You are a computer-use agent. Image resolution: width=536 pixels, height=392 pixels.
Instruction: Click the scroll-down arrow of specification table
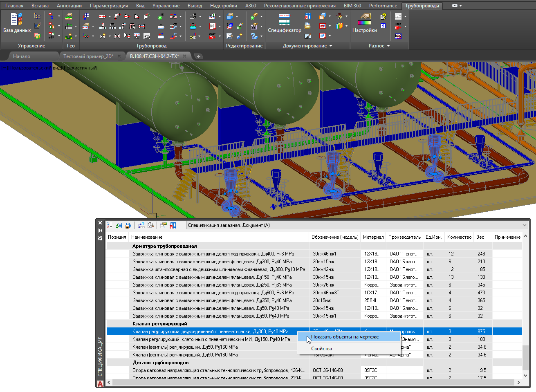click(525, 375)
